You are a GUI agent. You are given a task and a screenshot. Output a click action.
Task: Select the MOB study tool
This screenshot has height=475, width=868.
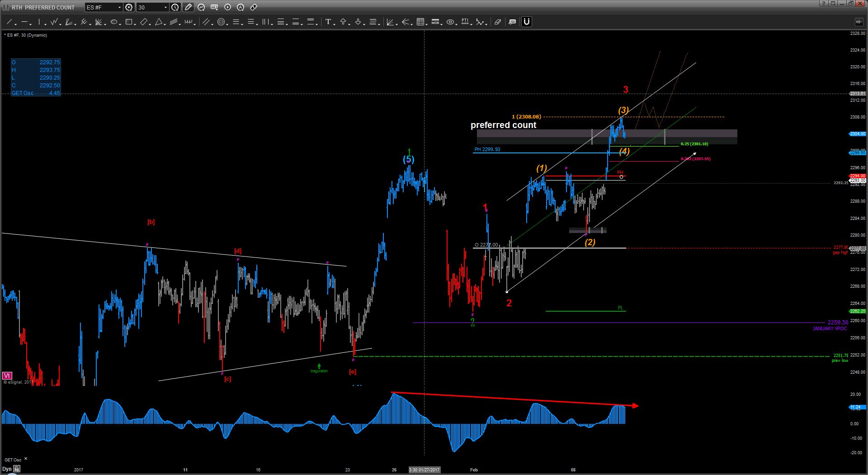(x=435, y=22)
